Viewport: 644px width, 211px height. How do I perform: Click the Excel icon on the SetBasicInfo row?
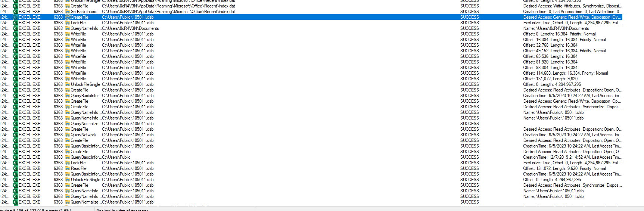tap(15, 12)
